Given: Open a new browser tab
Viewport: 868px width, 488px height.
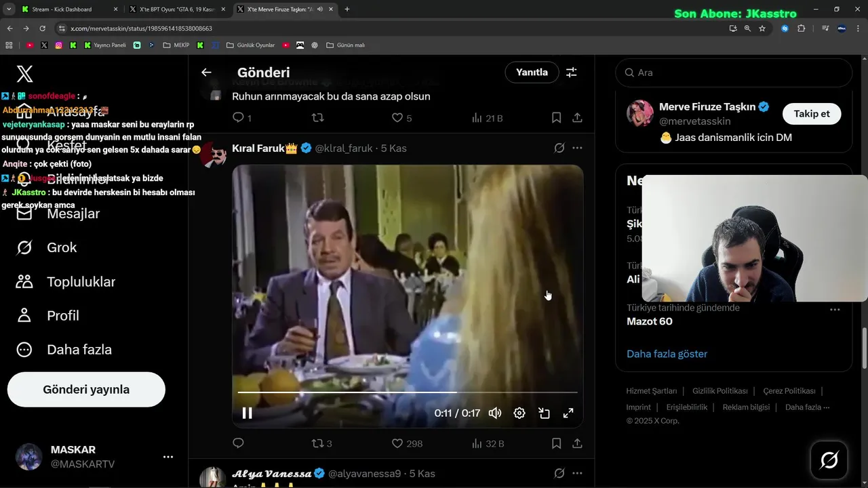Looking at the screenshot, I should pos(347,9).
